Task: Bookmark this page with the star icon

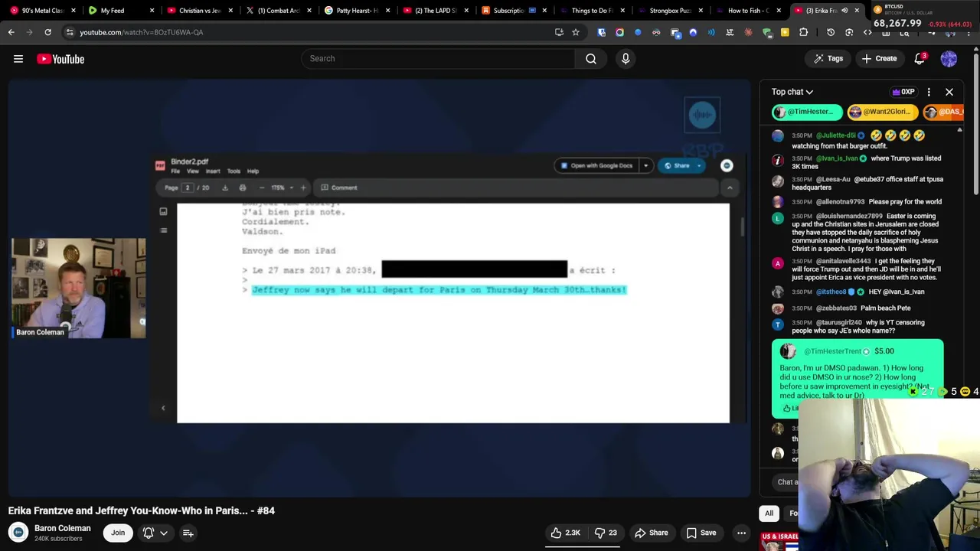Action: pos(576,32)
